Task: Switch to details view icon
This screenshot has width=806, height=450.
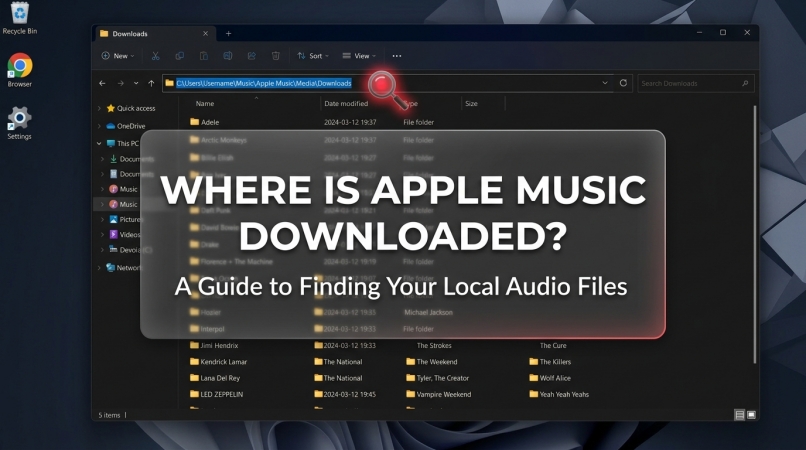Action: pyautogui.click(x=739, y=415)
